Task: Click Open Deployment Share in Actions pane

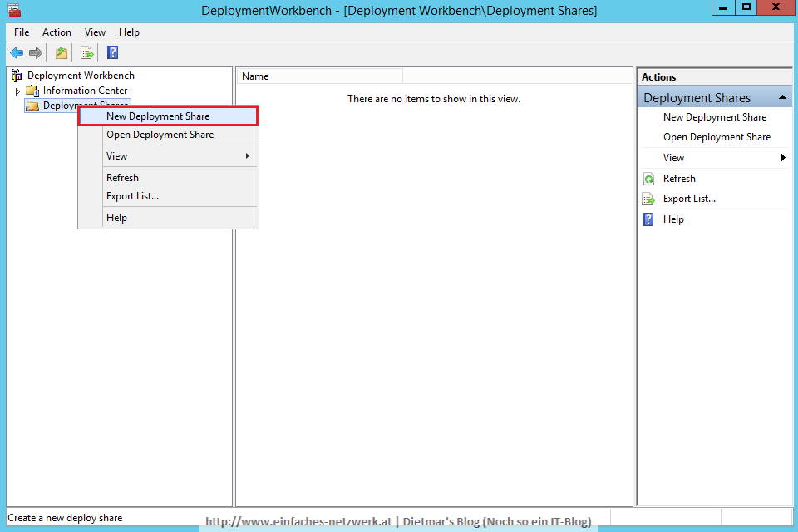Action: click(x=717, y=137)
